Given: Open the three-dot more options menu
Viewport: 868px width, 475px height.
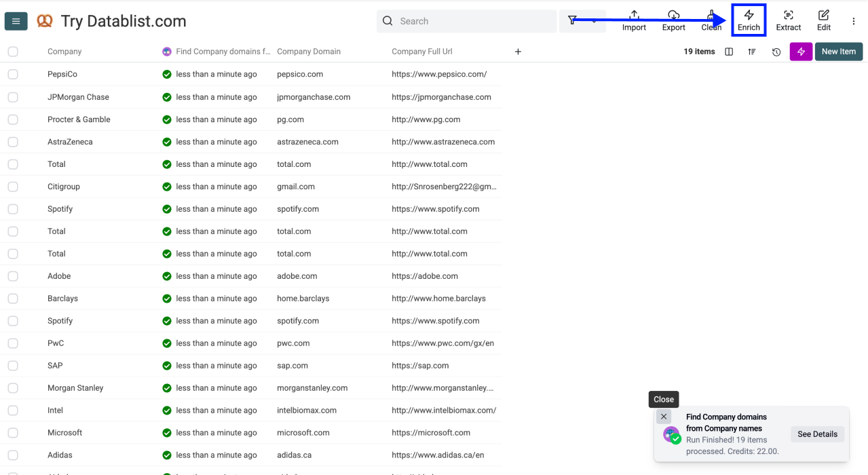Looking at the screenshot, I should tap(853, 21).
